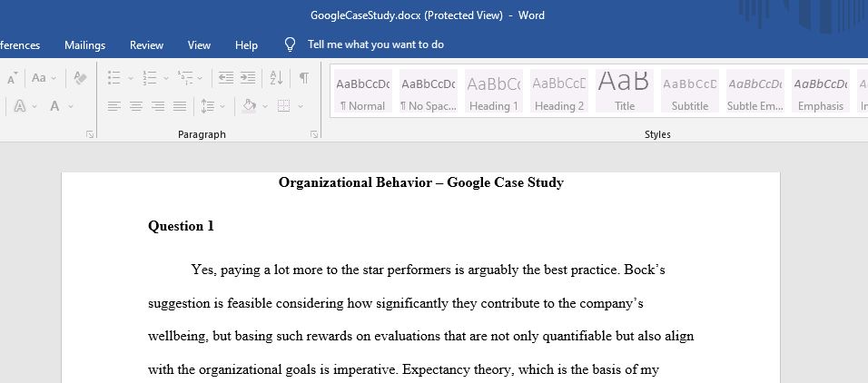Image resolution: width=868 pixels, height=383 pixels.
Task: Click the Multilevel List icon
Action: point(185,78)
